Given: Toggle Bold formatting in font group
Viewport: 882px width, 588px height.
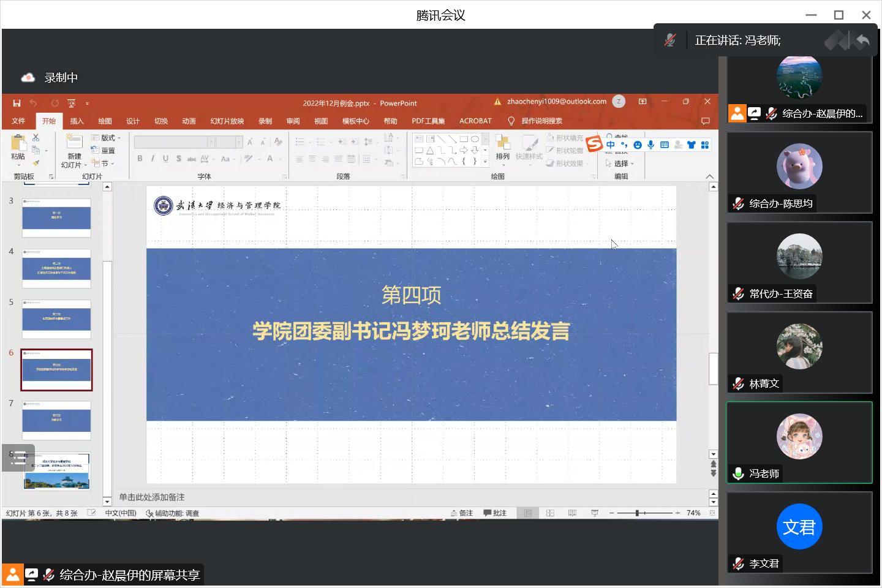Looking at the screenshot, I should point(140,159).
